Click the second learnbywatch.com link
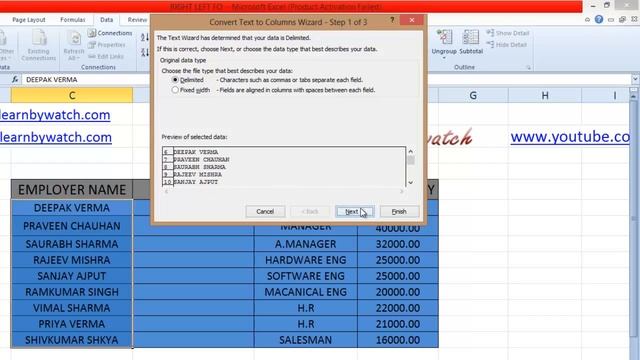 coord(56,137)
